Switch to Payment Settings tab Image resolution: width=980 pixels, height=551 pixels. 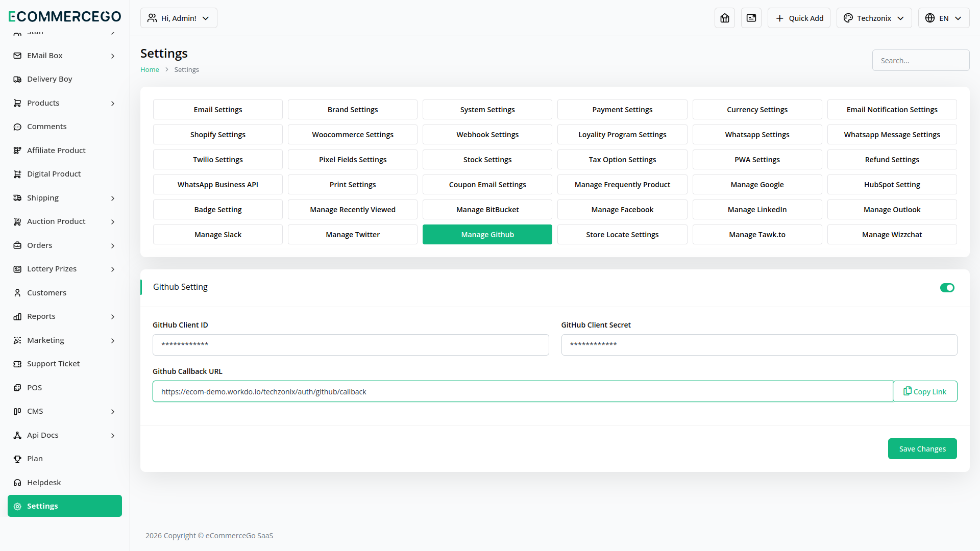coord(622,110)
